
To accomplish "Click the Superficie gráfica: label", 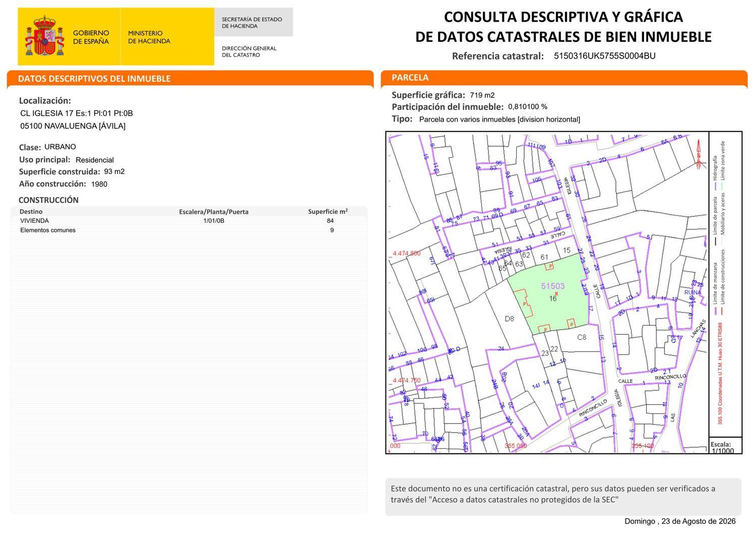I will tap(428, 95).
